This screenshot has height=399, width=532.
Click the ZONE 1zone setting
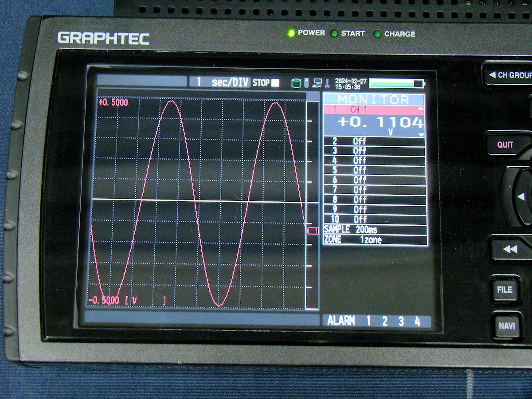pos(375,240)
